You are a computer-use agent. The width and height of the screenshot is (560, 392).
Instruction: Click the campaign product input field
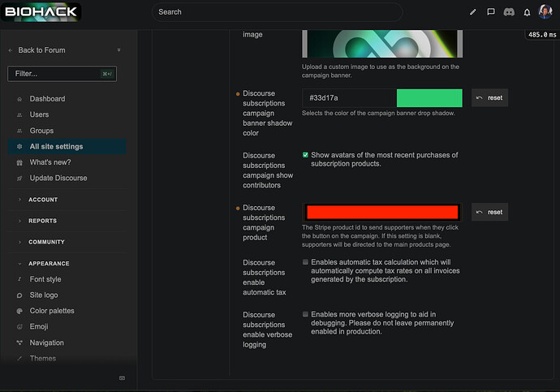[x=382, y=212]
